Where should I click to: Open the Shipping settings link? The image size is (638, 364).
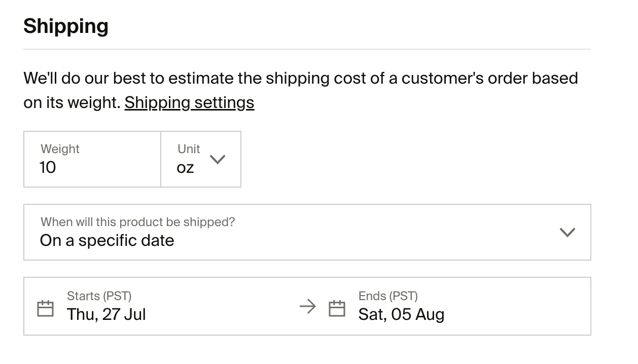tap(189, 102)
